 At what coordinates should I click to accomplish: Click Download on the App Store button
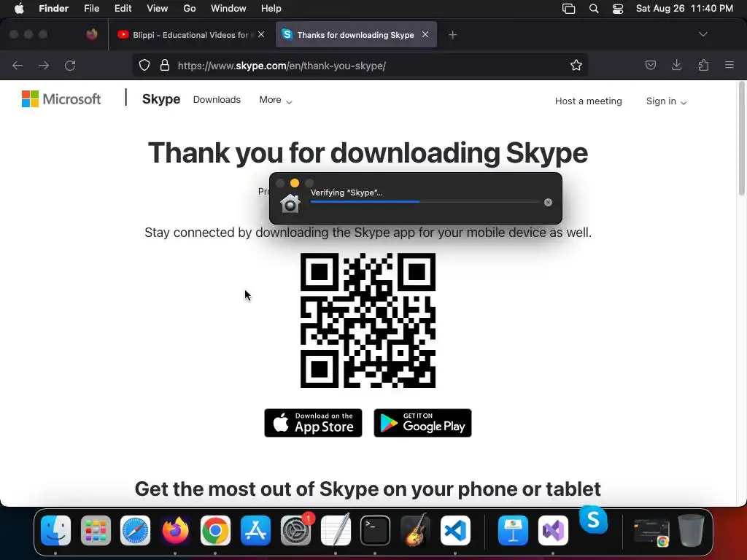tap(313, 423)
